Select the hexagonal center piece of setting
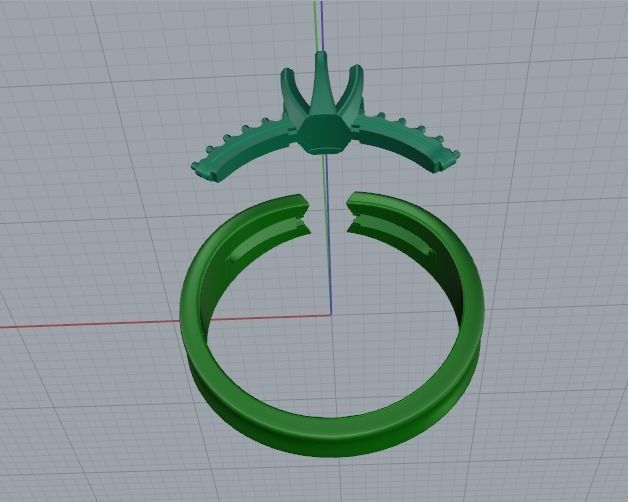Image resolution: width=628 pixels, height=502 pixels. [x=324, y=135]
